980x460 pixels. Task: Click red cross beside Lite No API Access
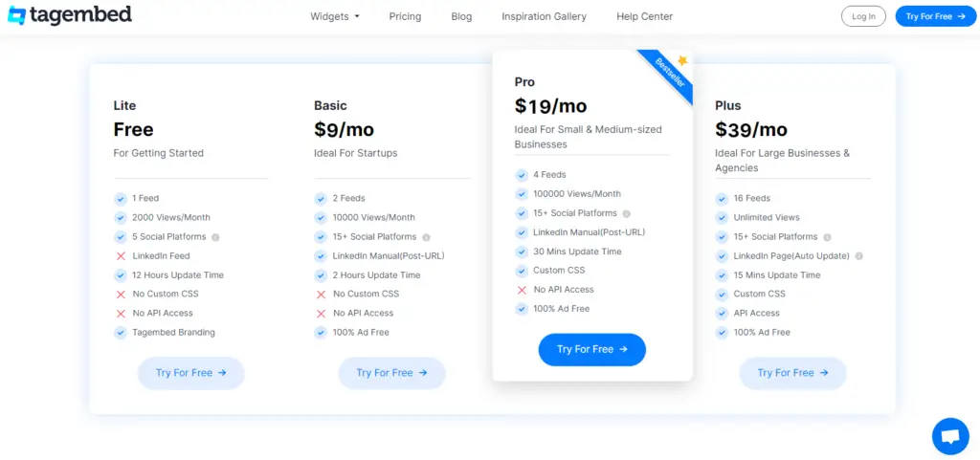[x=121, y=314]
